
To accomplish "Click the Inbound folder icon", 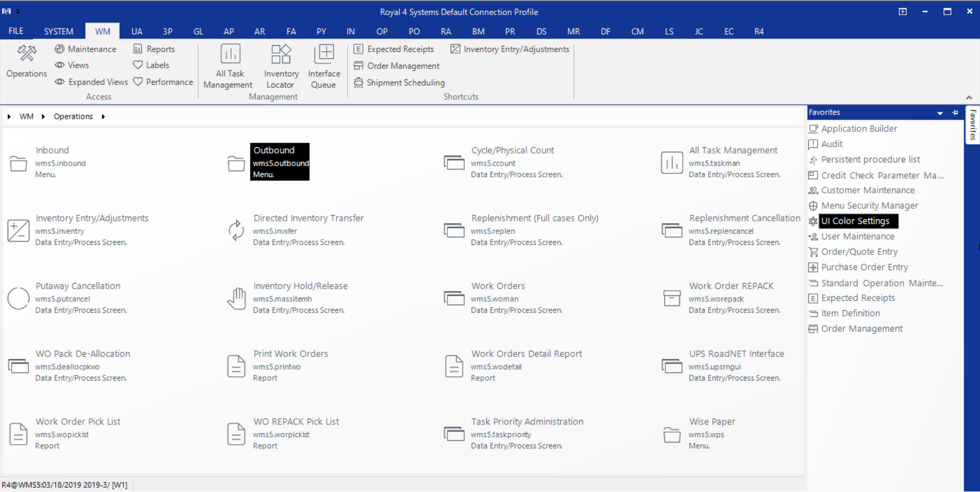I will click(x=18, y=163).
